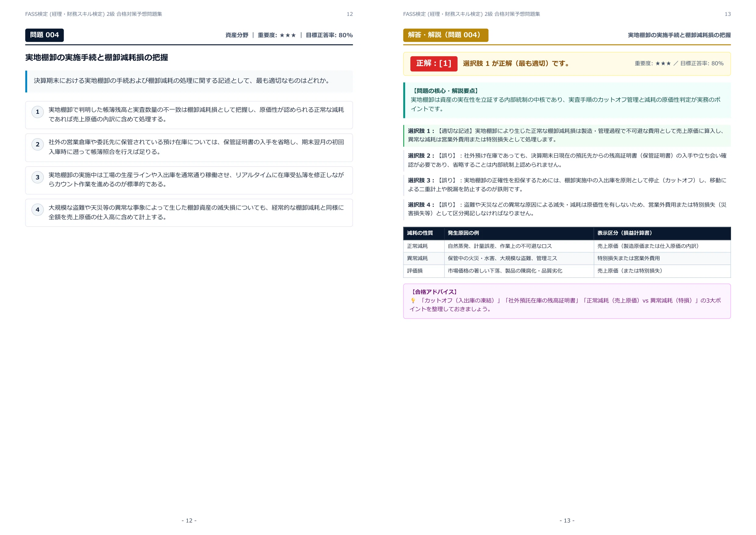Select answer choice number 1 circle
Screen dimensions: 756x535
[37, 112]
